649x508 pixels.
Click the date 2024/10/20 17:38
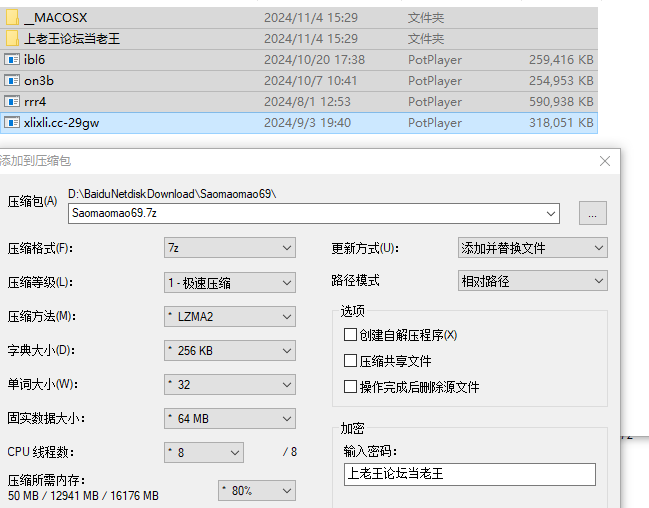coord(315,60)
